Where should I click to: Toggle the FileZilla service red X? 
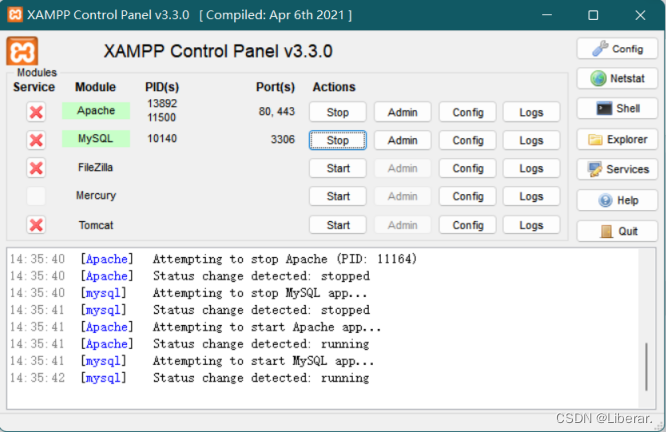point(36,168)
